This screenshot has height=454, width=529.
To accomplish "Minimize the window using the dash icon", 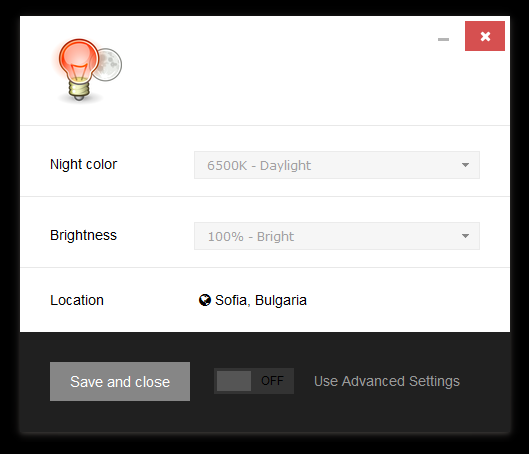I will [x=443, y=39].
